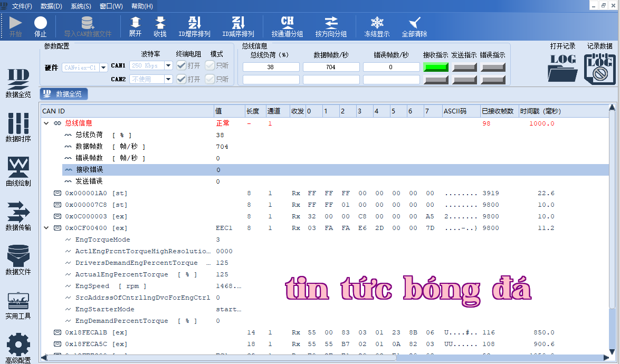The width and height of the screenshot is (620, 364).
Task: Collapse all rows with 收拢
Action: tap(160, 26)
